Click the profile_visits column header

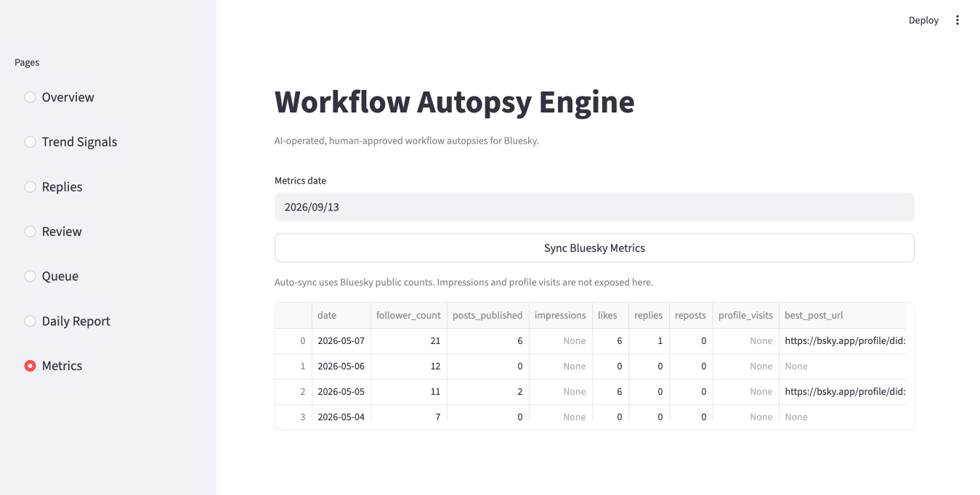pos(745,316)
